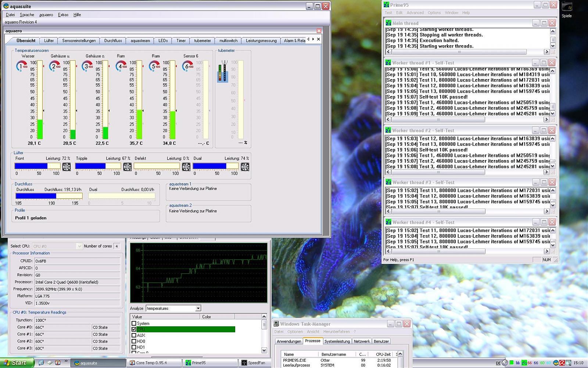Click down arrow of Main thread scrollbar

pos(553,46)
